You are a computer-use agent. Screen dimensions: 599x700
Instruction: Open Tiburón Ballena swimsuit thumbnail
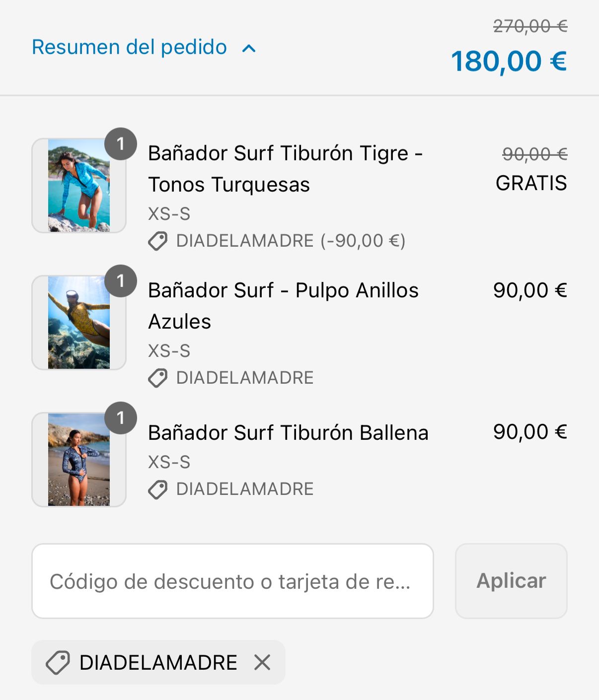78,460
